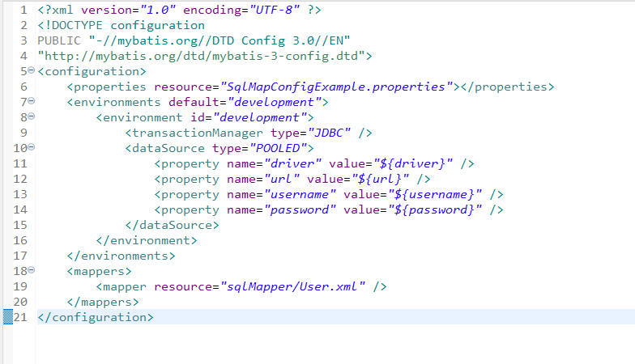Click line number 21 in the gutter
Viewport: 635px width, 364px height.
tap(20, 317)
